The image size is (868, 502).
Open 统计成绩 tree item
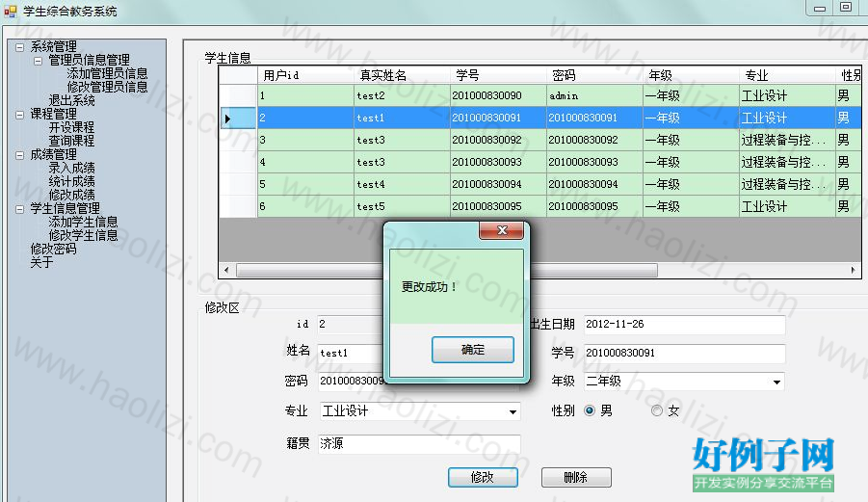(72, 181)
